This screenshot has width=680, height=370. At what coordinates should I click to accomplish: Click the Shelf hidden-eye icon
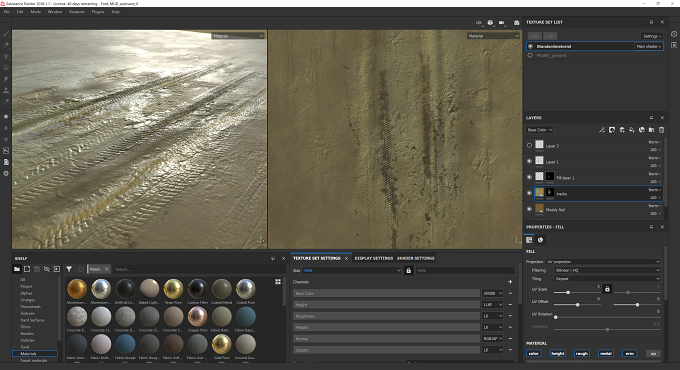47,269
